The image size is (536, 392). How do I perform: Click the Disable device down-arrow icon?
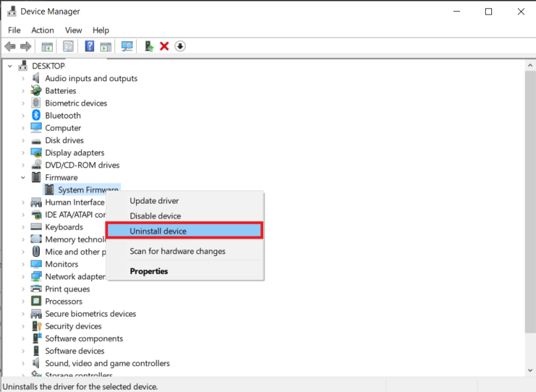(x=180, y=46)
